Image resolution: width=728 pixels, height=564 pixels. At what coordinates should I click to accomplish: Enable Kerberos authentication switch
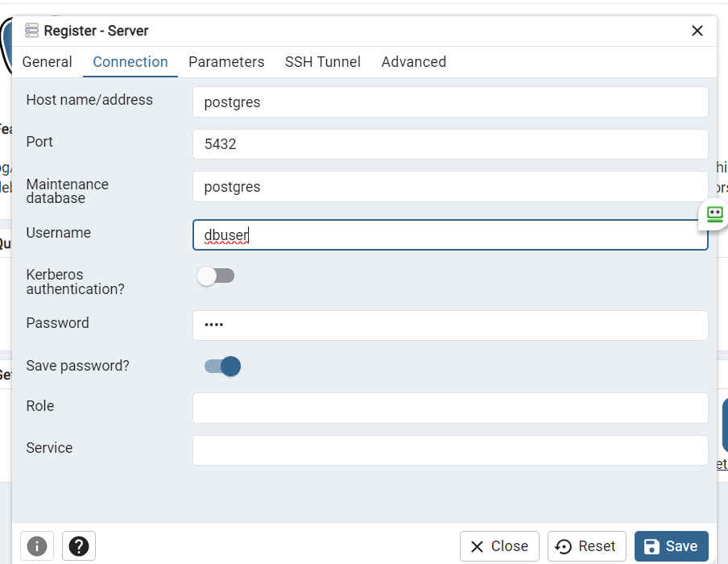click(x=216, y=276)
